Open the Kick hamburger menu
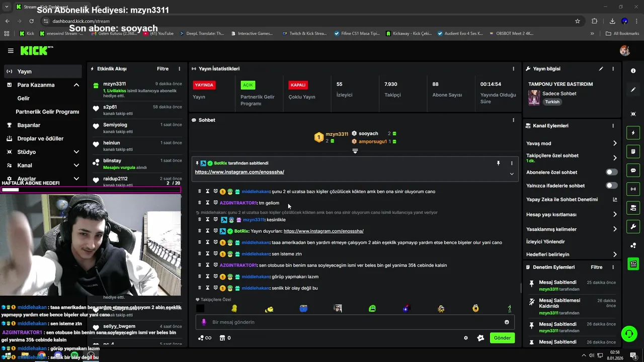 click(11, 51)
